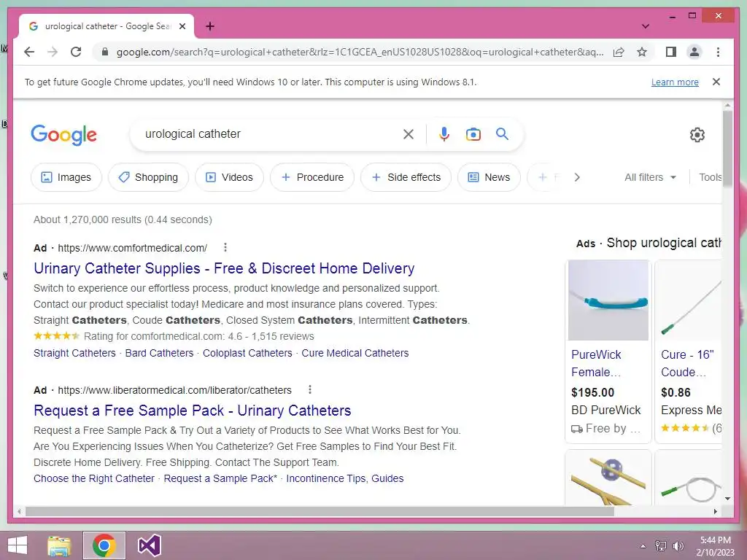Open Bard Catheters sitelink

(x=159, y=353)
